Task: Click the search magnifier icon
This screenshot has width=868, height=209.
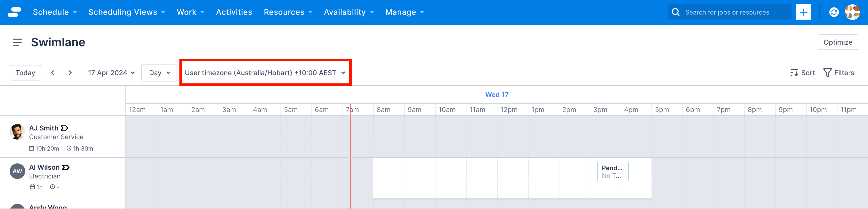Action: pos(676,12)
